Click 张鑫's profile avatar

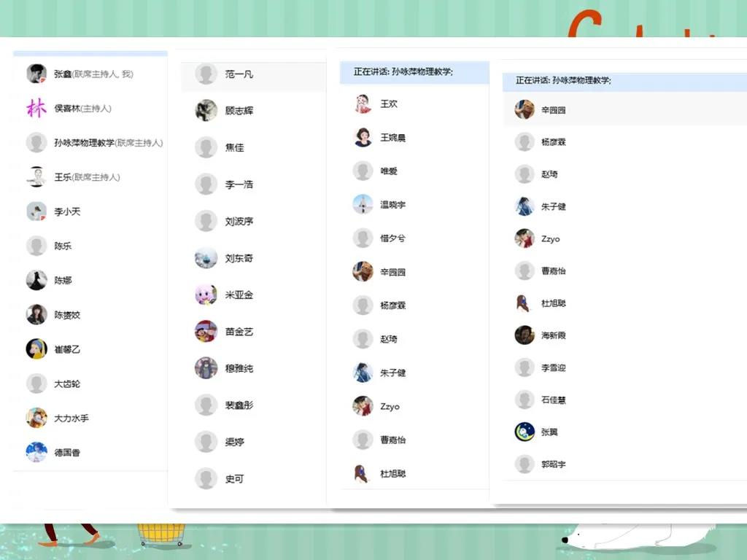pos(36,74)
